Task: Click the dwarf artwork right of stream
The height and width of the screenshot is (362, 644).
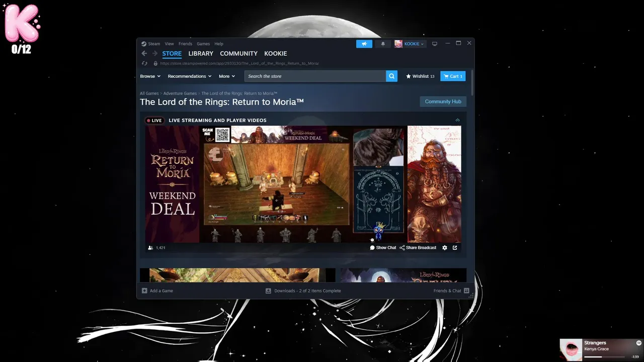Action: click(434, 184)
